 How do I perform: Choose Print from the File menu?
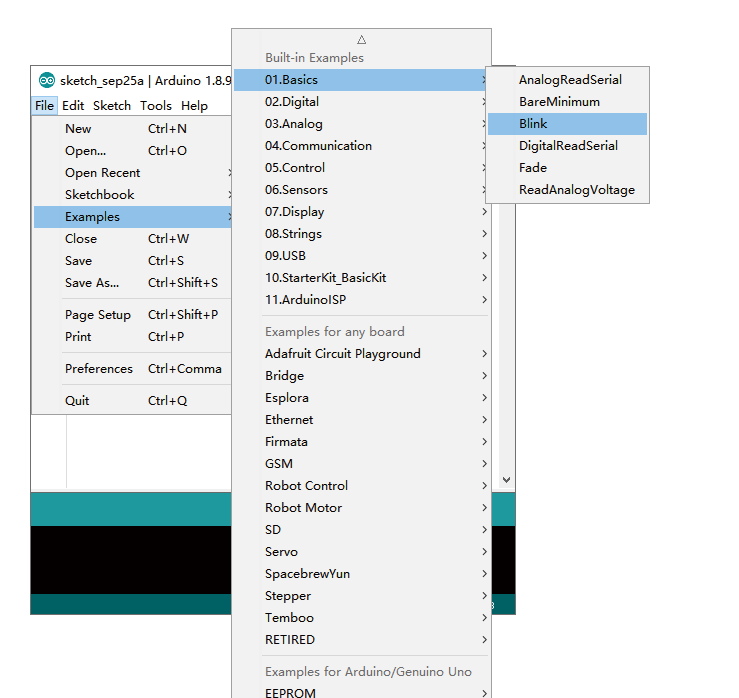pos(132,337)
